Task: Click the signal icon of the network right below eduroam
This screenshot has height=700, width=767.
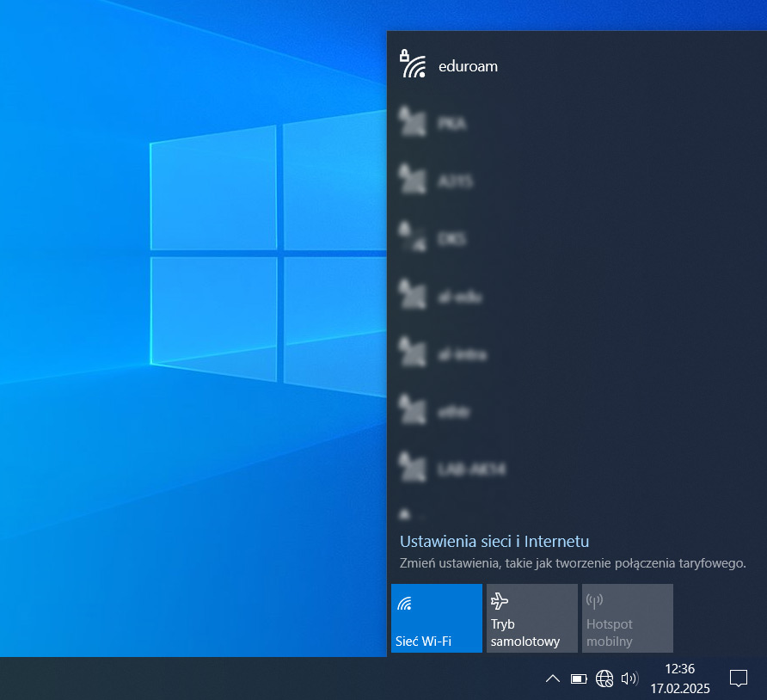Action: [413, 124]
